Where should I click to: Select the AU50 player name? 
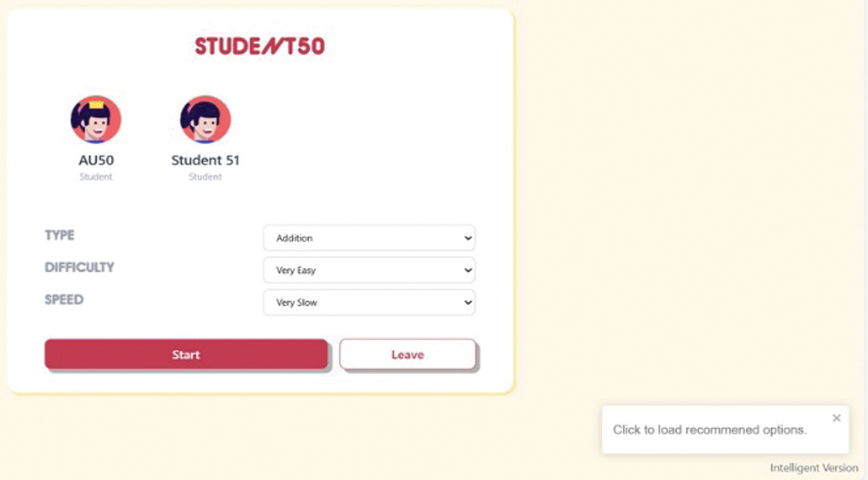pyautogui.click(x=96, y=160)
